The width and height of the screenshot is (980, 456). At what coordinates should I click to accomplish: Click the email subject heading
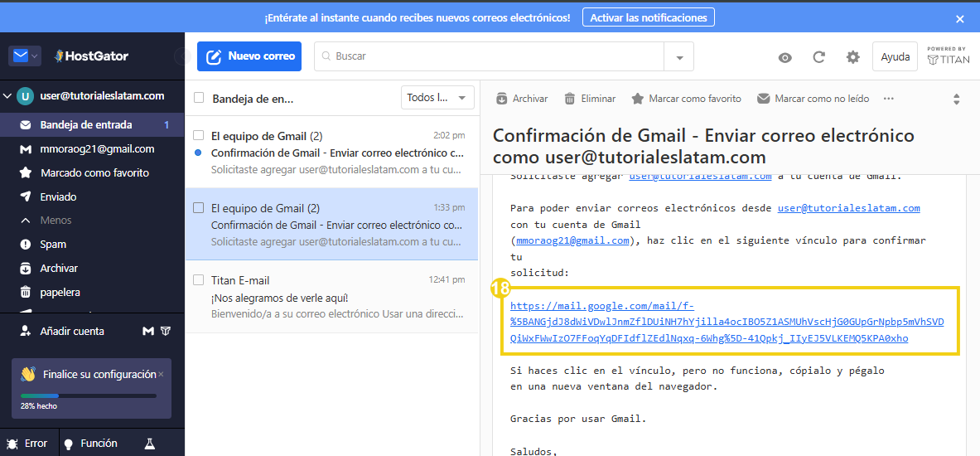[x=704, y=146]
